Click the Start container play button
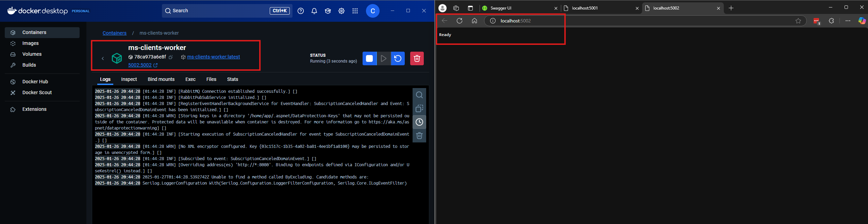This screenshot has height=224, width=868. [x=384, y=58]
